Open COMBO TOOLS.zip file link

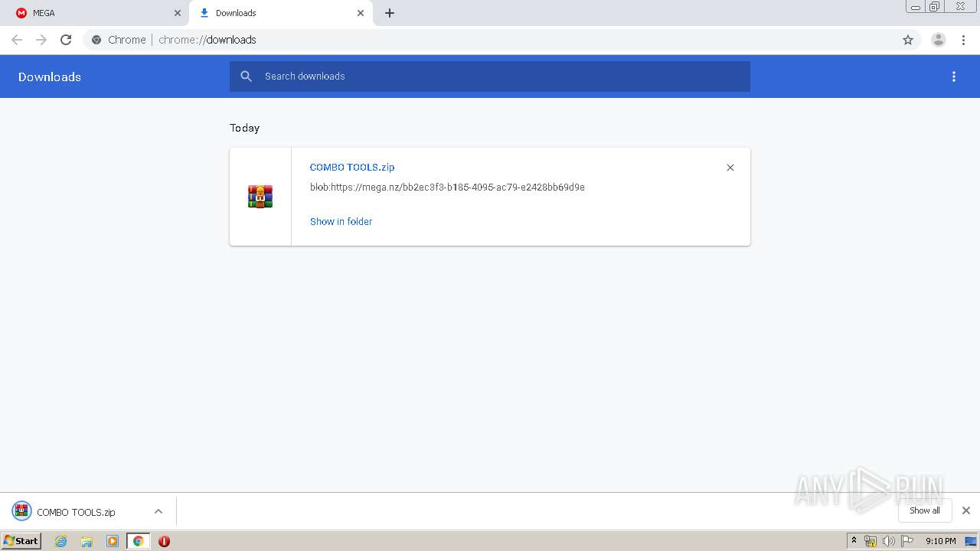[352, 167]
